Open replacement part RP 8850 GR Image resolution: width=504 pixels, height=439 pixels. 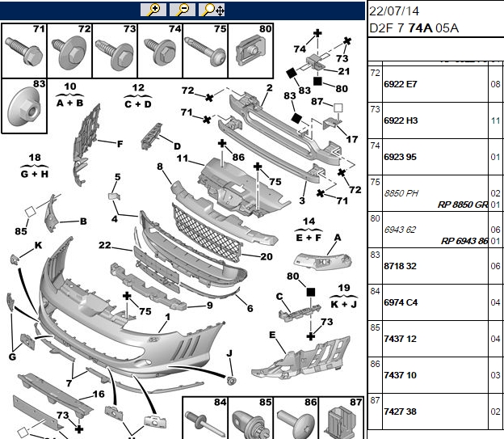tap(463, 205)
